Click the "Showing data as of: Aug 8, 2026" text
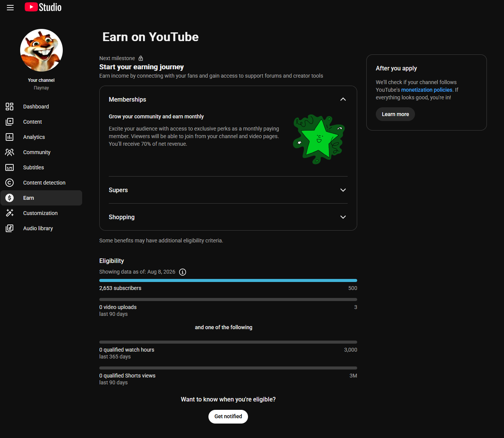This screenshot has width=504, height=438. 137,272
